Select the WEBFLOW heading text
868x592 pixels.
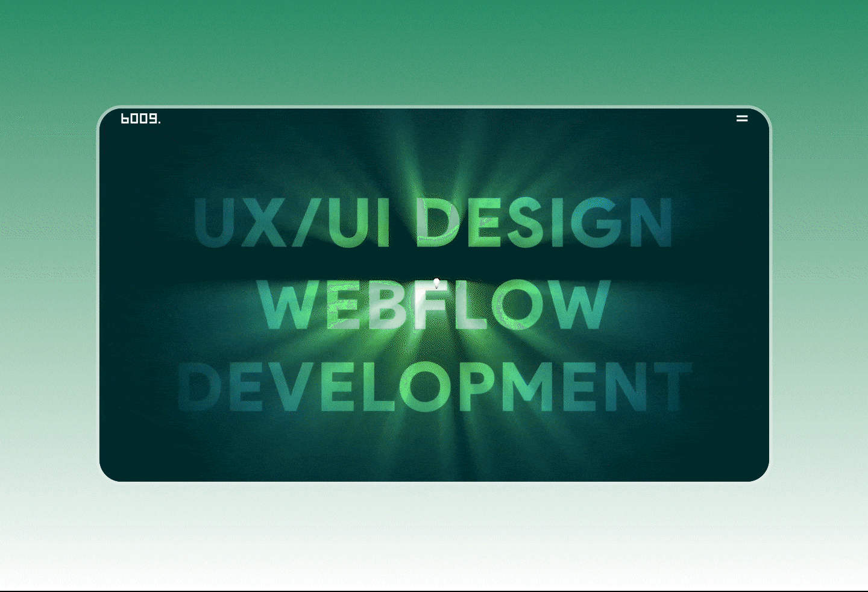(x=435, y=305)
